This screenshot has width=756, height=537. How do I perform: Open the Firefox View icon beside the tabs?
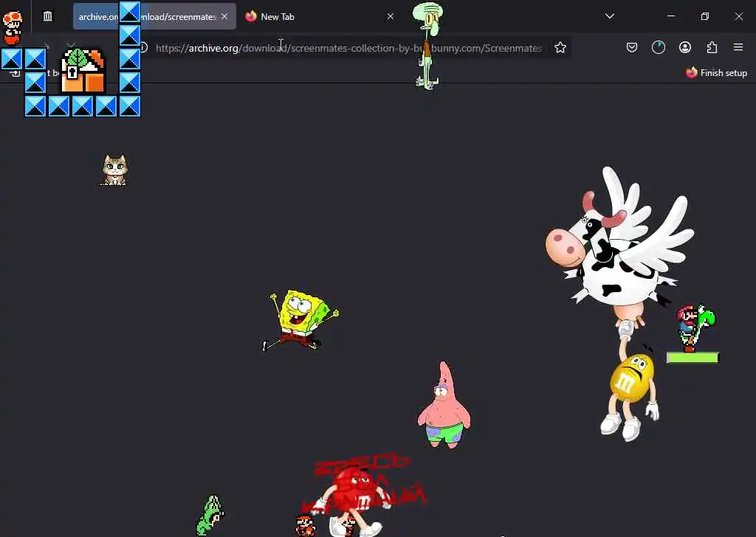click(47, 16)
